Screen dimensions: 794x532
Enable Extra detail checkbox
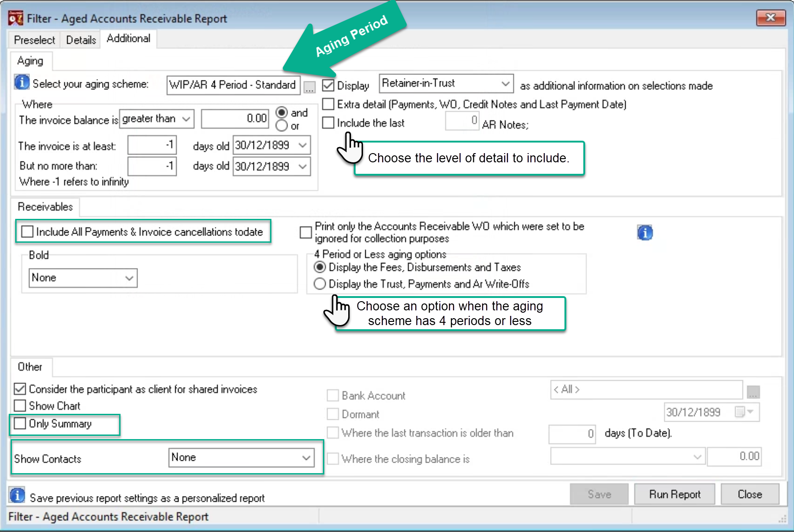pyautogui.click(x=328, y=104)
